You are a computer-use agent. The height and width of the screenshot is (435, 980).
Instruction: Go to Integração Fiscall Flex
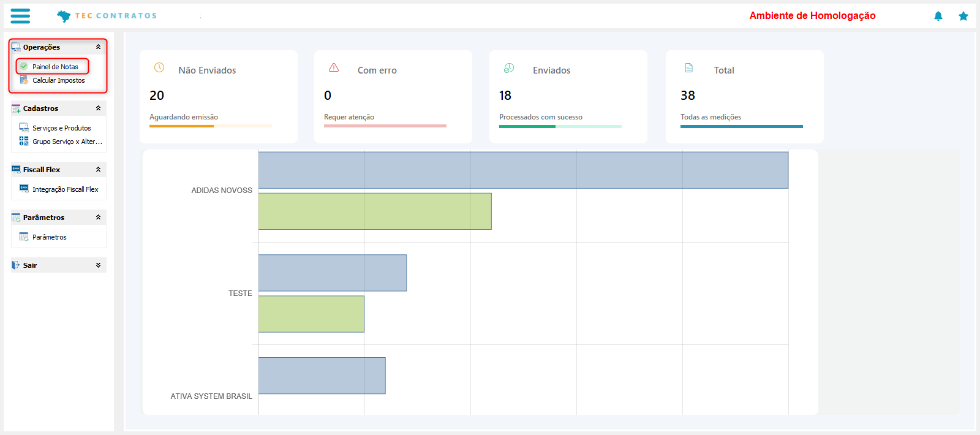click(x=65, y=189)
